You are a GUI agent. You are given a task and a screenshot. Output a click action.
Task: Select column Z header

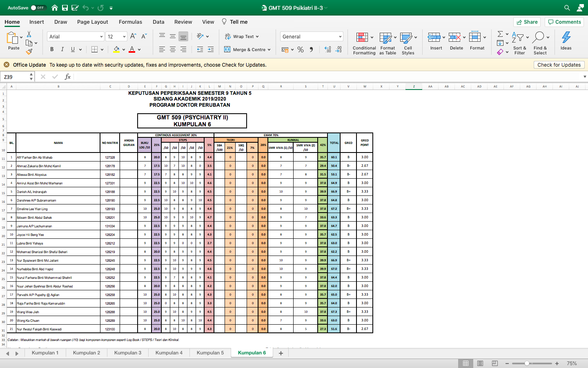tap(414, 86)
